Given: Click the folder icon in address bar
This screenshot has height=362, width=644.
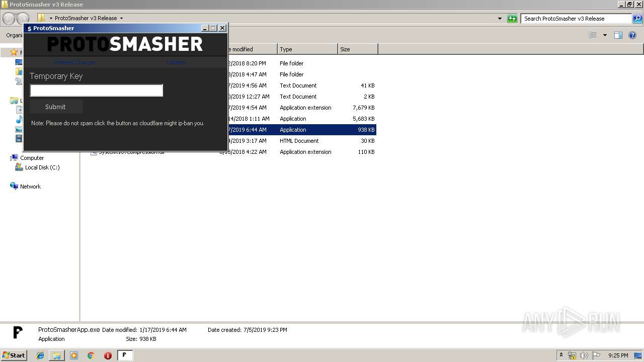Looking at the screenshot, I should (x=42, y=18).
